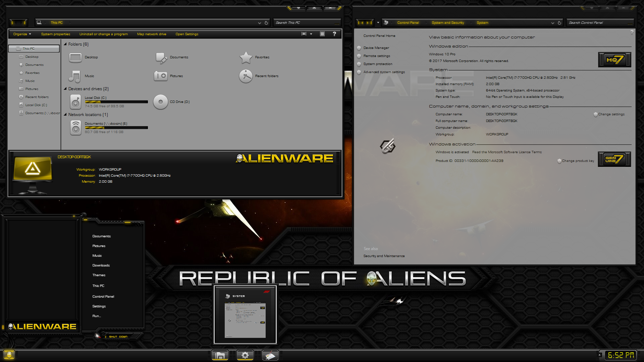Screen dimensions: 644x362
Task: Expand the address bar dropdown arrow
Action: click(x=259, y=22)
